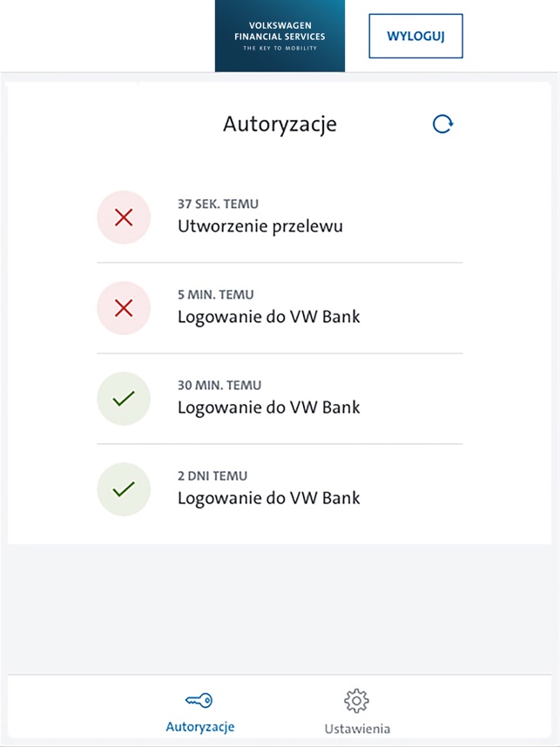Refresh the Autoryzacje list
Image resolution: width=560 pixels, height=747 pixels.
[442, 124]
